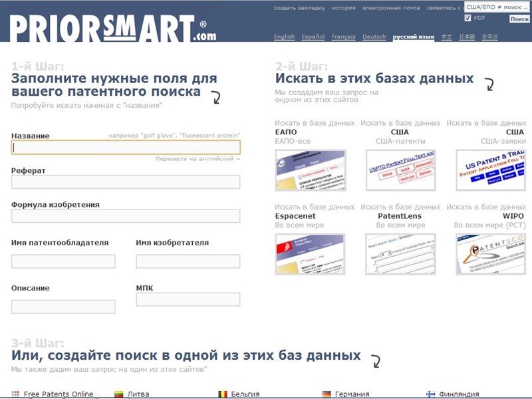Viewport: 532px width, 399px height.
Task: Open the Литва database link
Action: [x=138, y=394]
